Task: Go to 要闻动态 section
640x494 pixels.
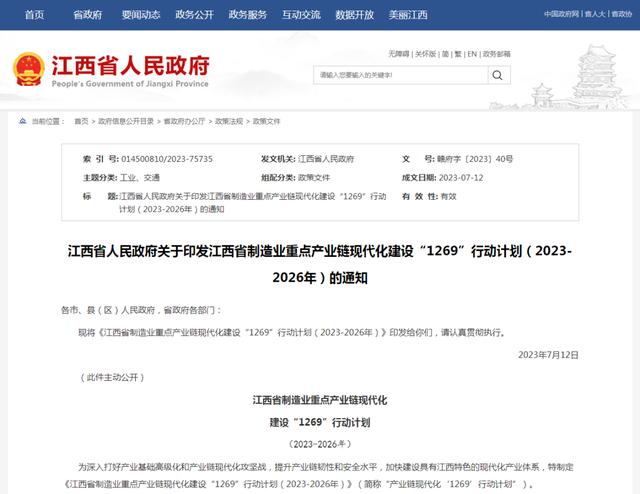Action: point(141,15)
